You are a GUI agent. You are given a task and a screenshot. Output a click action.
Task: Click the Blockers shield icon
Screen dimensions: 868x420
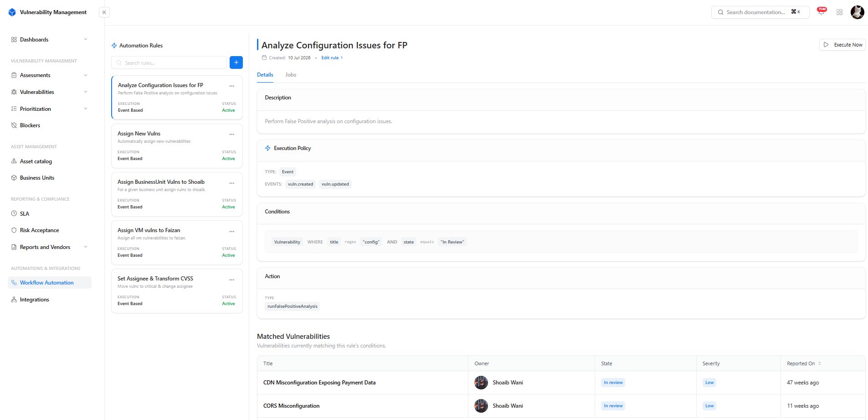14,125
